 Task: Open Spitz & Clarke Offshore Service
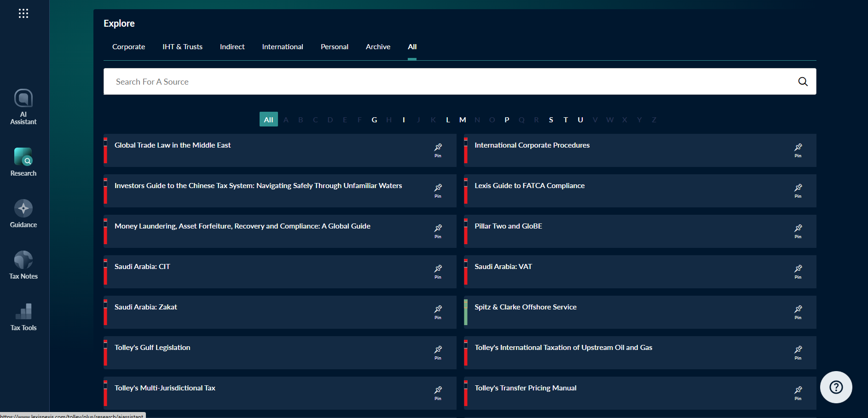tap(526, 307)
